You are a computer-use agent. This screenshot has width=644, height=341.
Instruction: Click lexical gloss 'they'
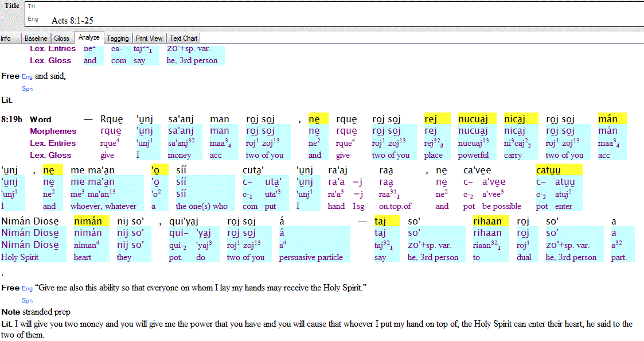(x=124, y=258)
